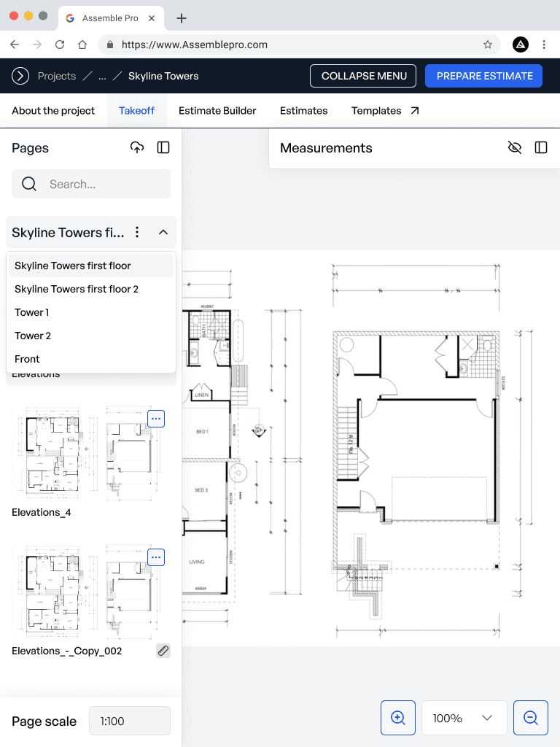Image resolution: width=560 pixels, height=747 pixels.
Task: Zoom out with the magnifier minus button
Action: tap(531, 718)
